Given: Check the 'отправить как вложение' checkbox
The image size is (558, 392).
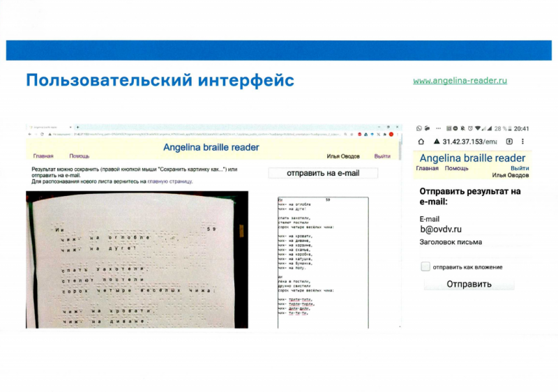Looking at the screenshot, I should pos(425,266).
